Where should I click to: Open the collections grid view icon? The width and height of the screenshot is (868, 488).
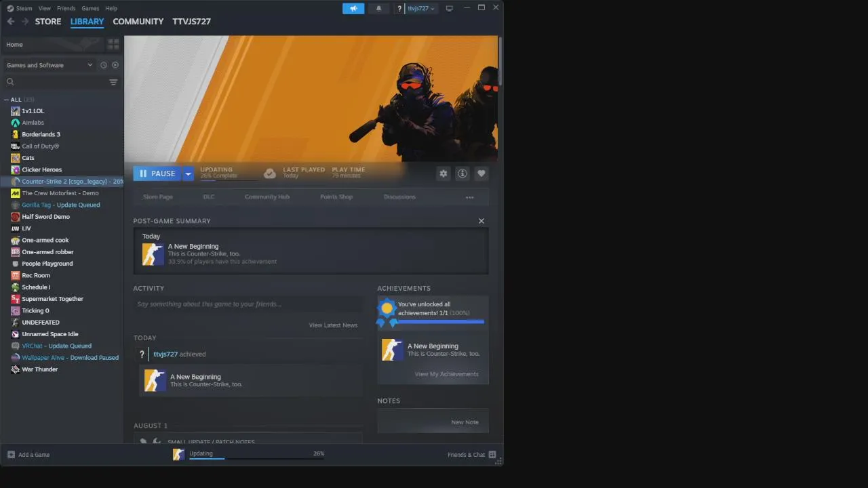(x=113, y=44)
